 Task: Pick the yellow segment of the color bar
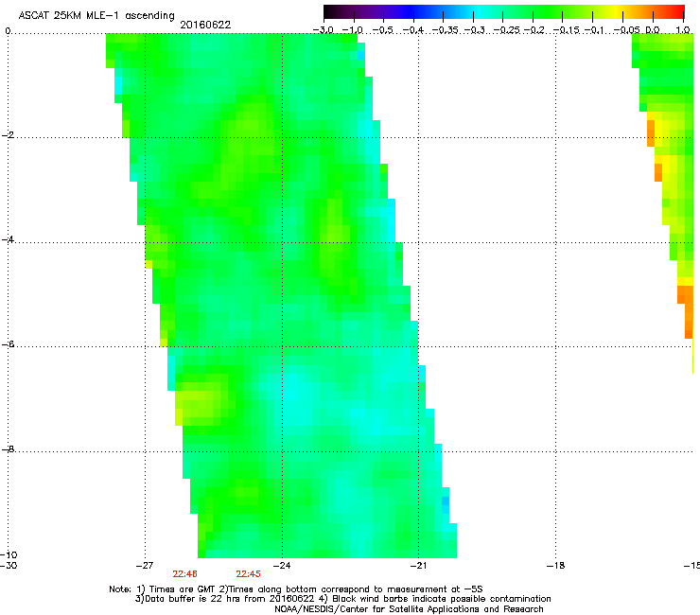point(616,11)
